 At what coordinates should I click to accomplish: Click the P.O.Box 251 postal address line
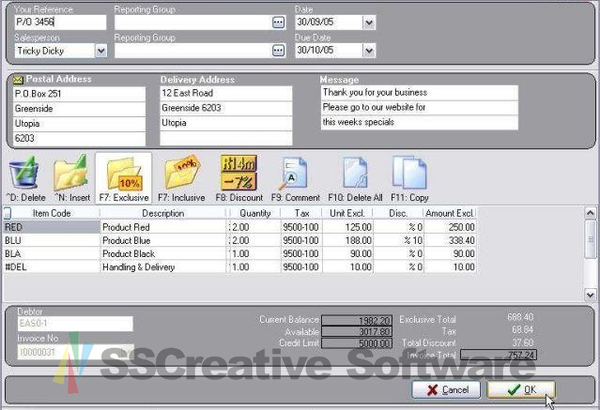tap(79, 94)
